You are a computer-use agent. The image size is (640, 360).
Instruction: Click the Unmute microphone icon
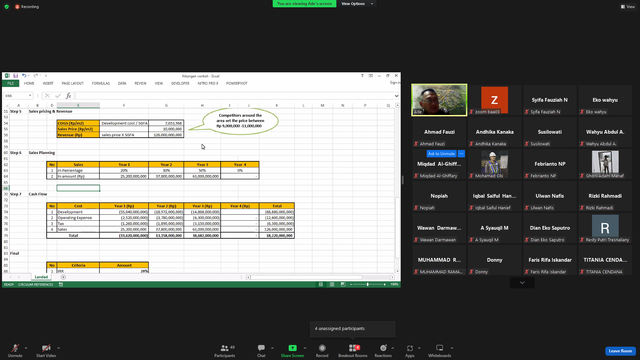click(15, 348)
